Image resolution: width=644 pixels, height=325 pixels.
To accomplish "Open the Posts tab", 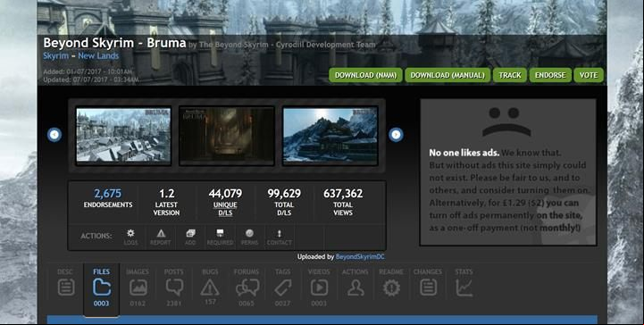I will 174,287.
